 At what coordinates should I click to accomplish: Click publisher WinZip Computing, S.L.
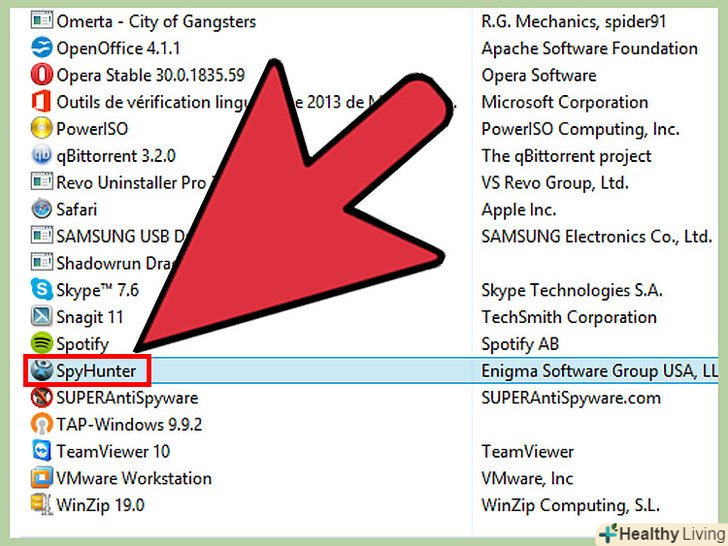(571, 506)
